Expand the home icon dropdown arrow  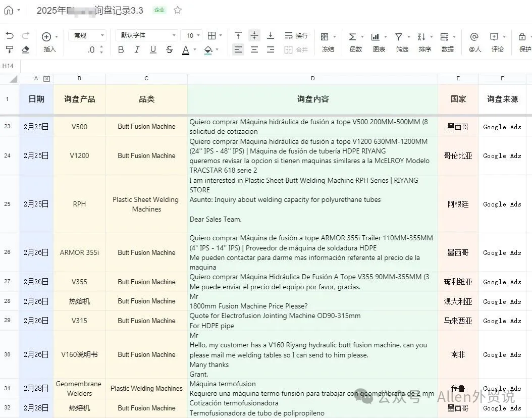[x=19, y=10]
